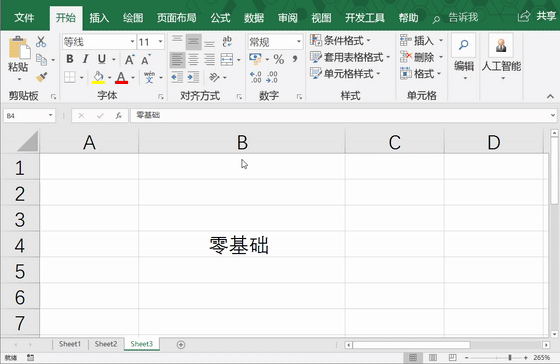Open the 编辑 editing group button
Image resolution: width=560 pixels, height=364 pixels.
click(x=464, y=57)
